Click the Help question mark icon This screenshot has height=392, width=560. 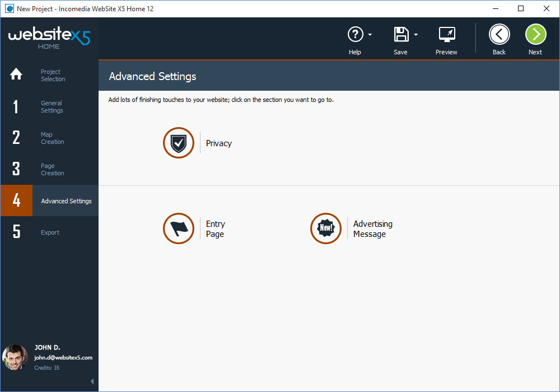click(x=356, y=34)
